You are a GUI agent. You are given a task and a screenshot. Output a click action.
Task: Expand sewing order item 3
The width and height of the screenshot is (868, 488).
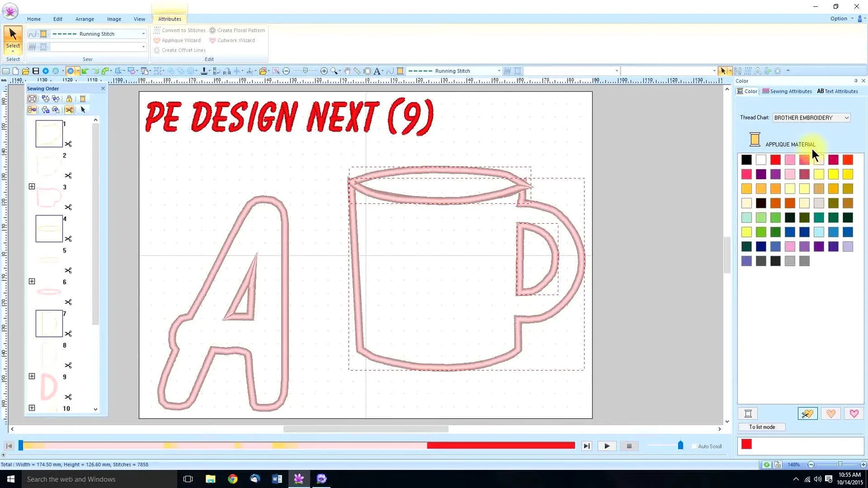32,187
